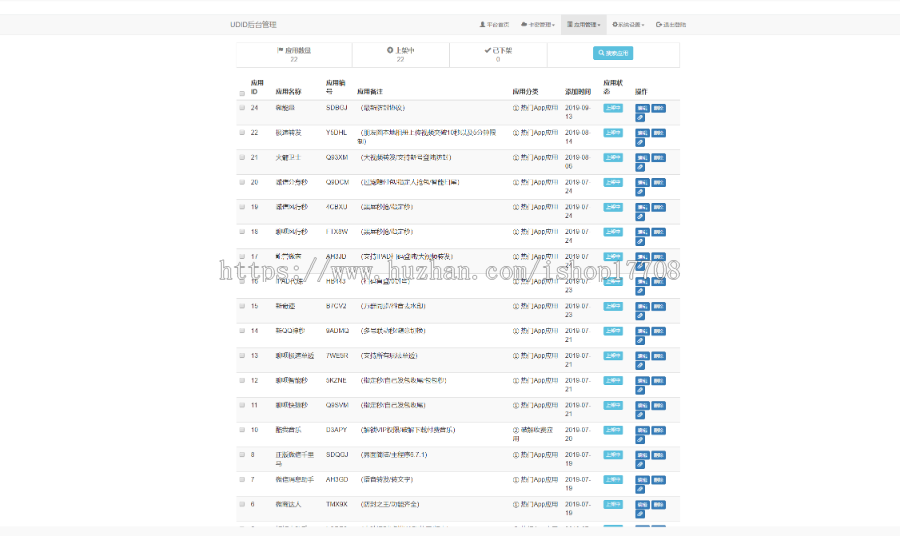This screenshot has height=536, width=900.
Task: Click the paperclip link icon for app ID 19
Action: pos(640,216)
